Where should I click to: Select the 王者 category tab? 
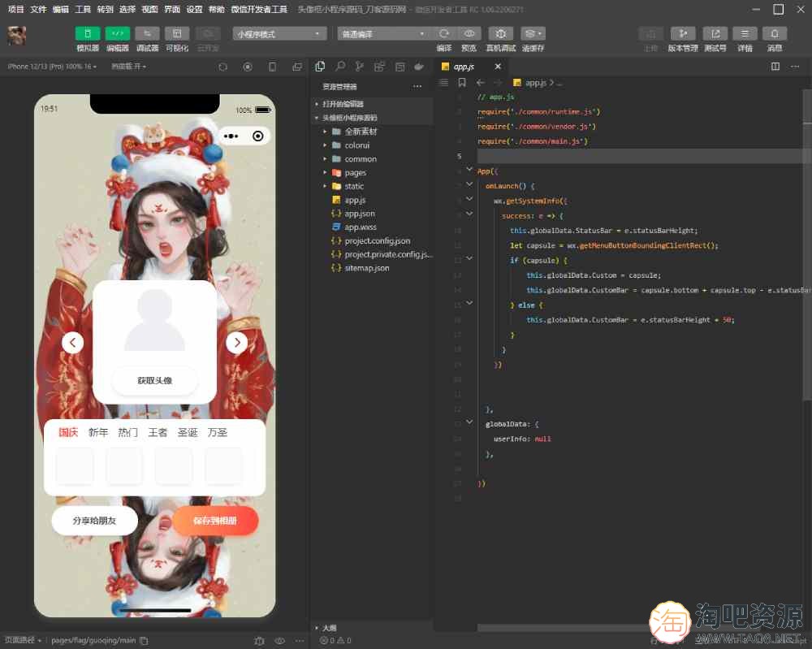pyautogui.click(x=158, y=432)
